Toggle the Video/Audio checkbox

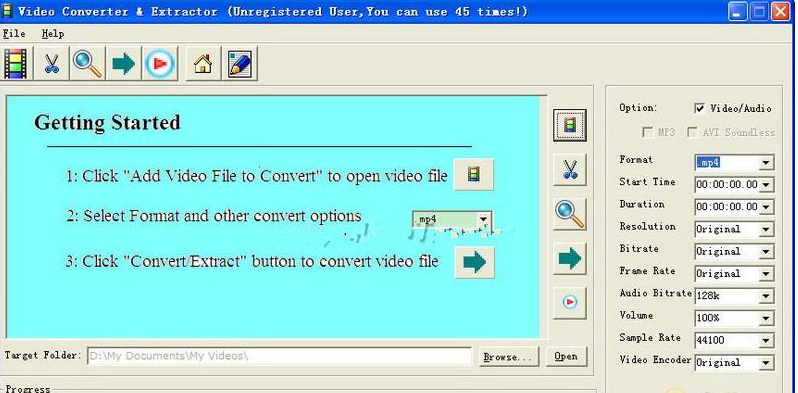(700, 108)
